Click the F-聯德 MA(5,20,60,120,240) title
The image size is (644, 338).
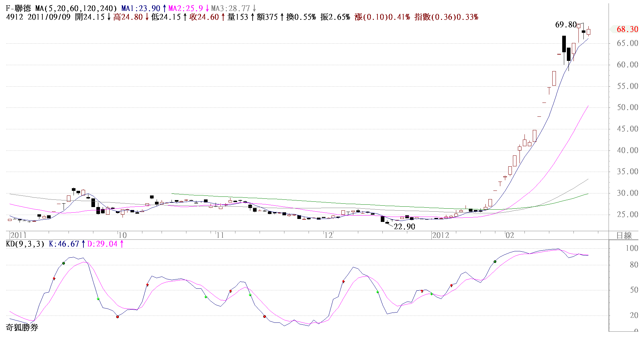pyautogui.click(x=61, y=9)
